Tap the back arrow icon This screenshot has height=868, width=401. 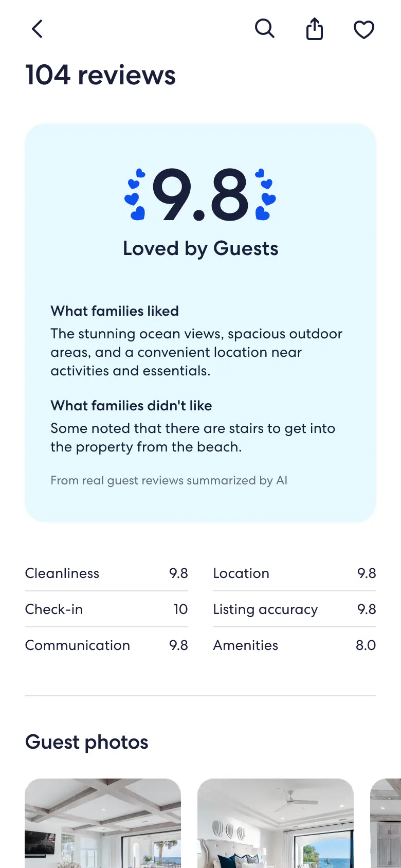(x=37, y=29)
